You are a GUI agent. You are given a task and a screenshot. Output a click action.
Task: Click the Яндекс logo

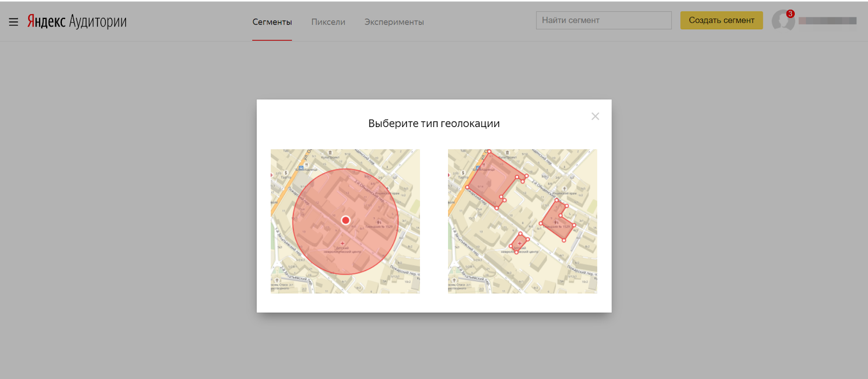(x=46, y=21)
